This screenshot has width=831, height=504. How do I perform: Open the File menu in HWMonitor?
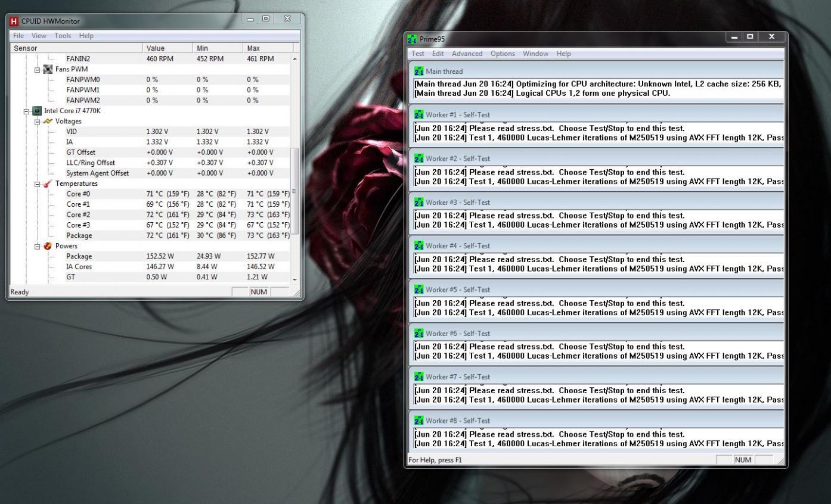point(18,36)
